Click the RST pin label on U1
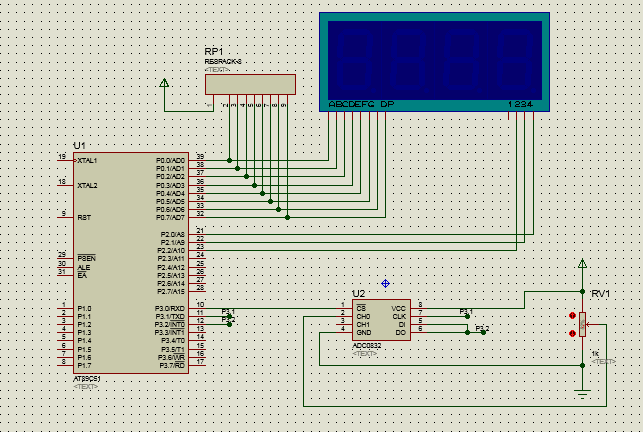The width and height of the screenshot is (643, 432). 84,217
